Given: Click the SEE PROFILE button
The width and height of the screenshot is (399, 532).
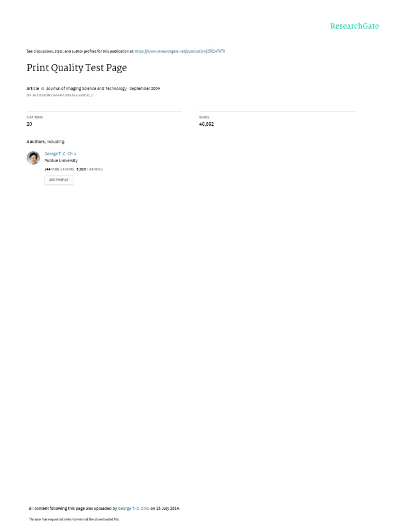Looking at the screenshot, I should pyautogui.click(x=59, y=180).
